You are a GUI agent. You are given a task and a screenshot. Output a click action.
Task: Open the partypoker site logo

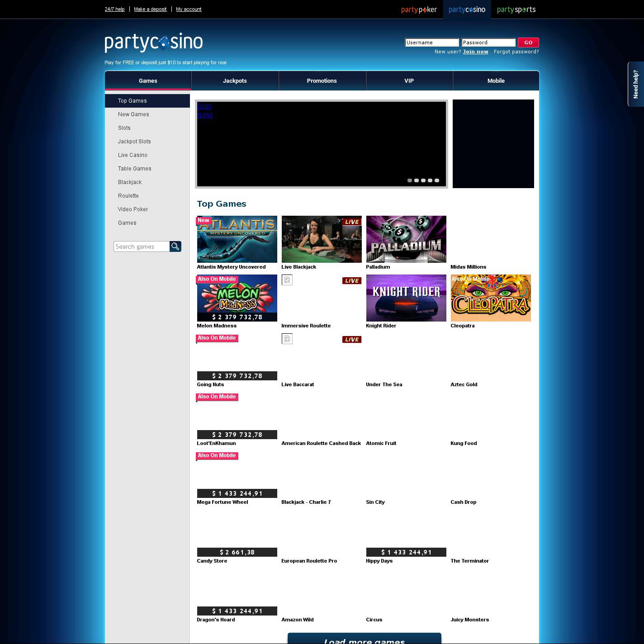[419, 9]
